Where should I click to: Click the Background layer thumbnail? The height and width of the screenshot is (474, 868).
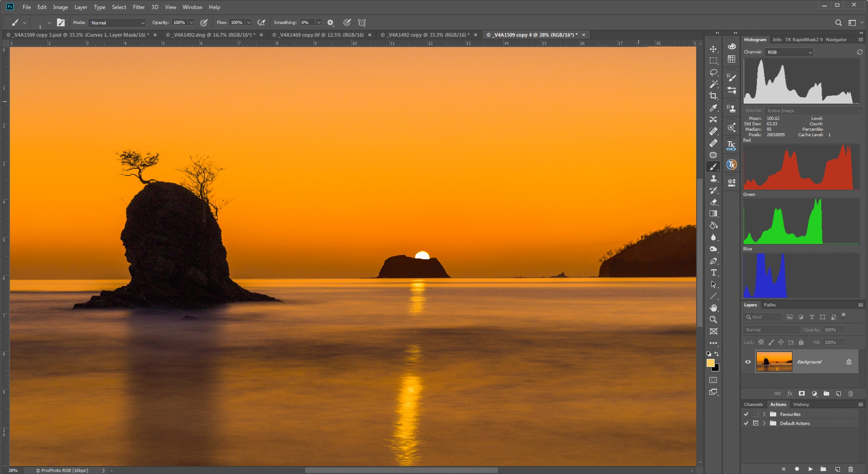pos(774,361)
